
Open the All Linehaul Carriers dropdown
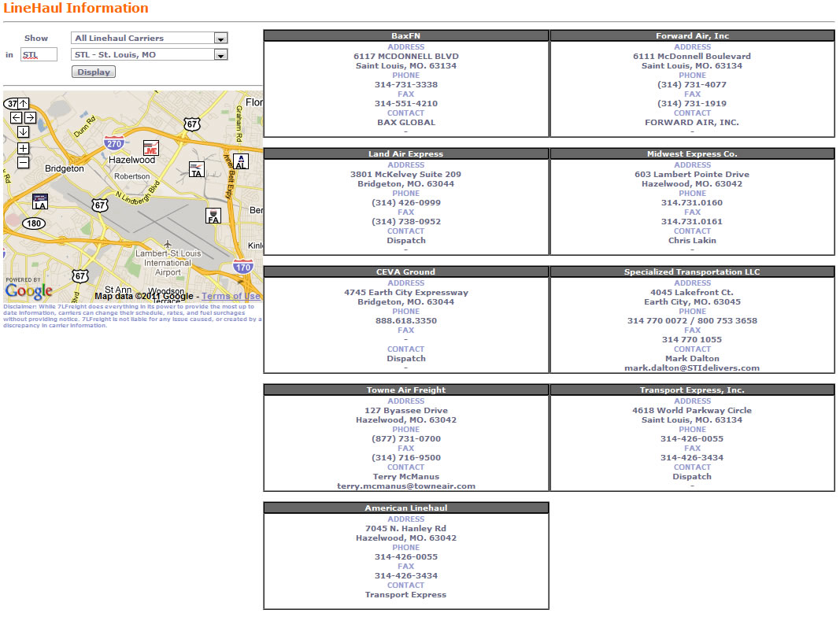pyautogui.click(x=150, y=38)
